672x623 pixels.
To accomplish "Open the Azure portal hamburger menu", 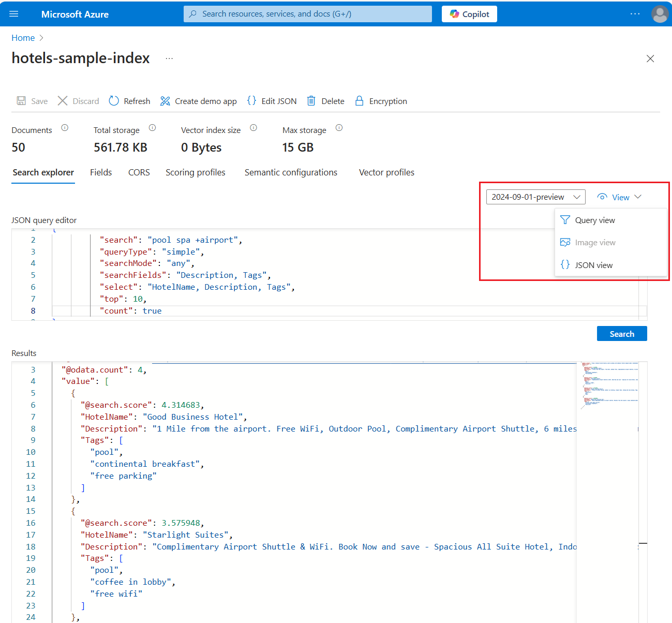I will coord(13,13).
